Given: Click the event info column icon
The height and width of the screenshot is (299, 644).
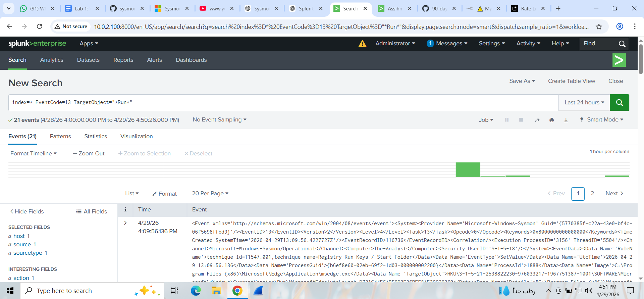Looking at the screenshot, I should [x=125, y=210].
